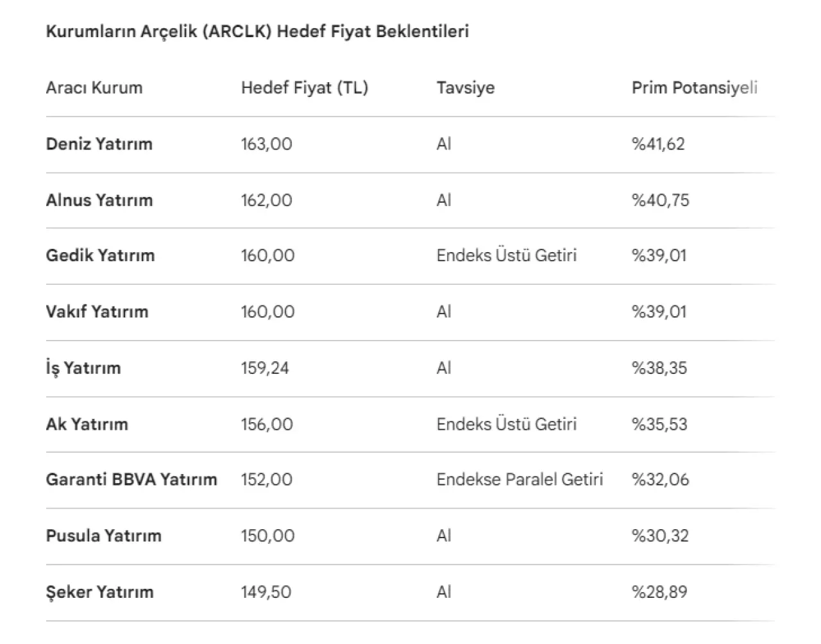The height and width of the screenshot is (644, 821).
Task: Click the 159,24 target price value
Action: tap(265, 368)
